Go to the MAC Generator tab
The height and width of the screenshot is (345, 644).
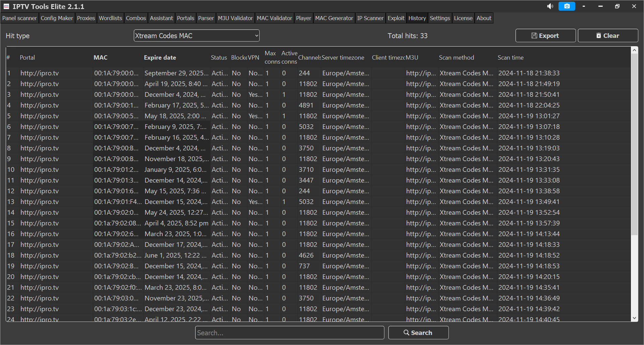(334, 18)
